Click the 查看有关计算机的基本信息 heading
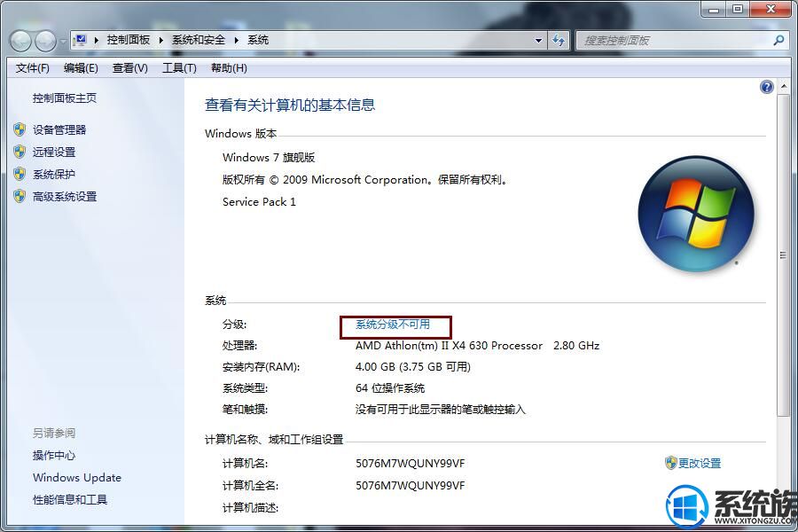798x532 pixels. (x=290, y=105)
